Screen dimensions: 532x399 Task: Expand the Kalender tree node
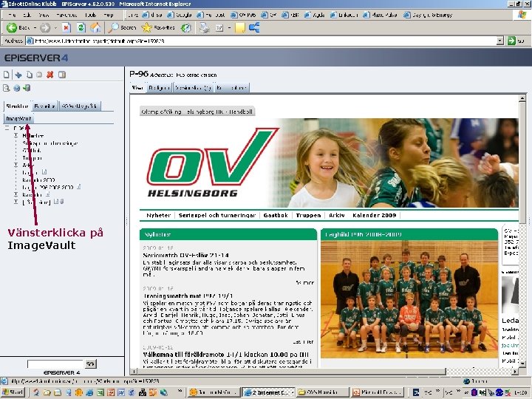pyautogui.click(x=16, y=194)
